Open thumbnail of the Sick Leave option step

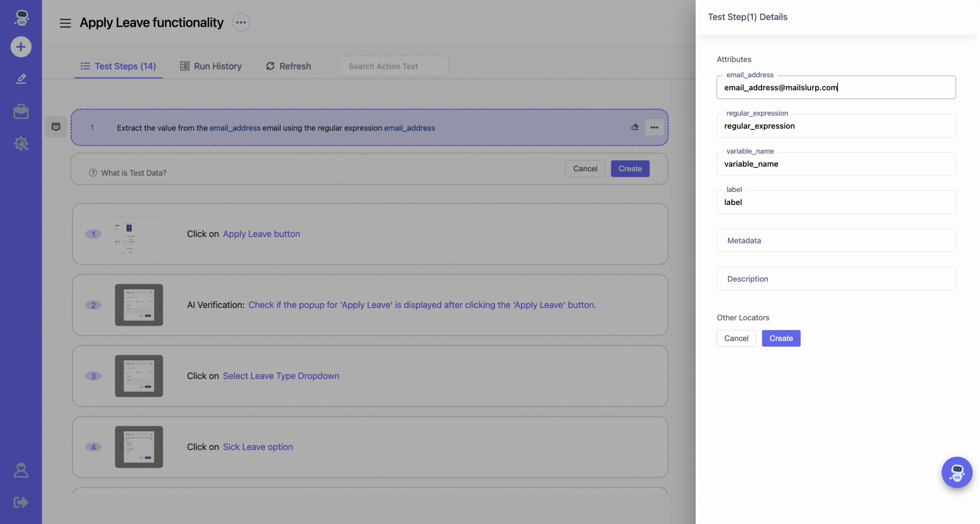click(x=139, y=447)
